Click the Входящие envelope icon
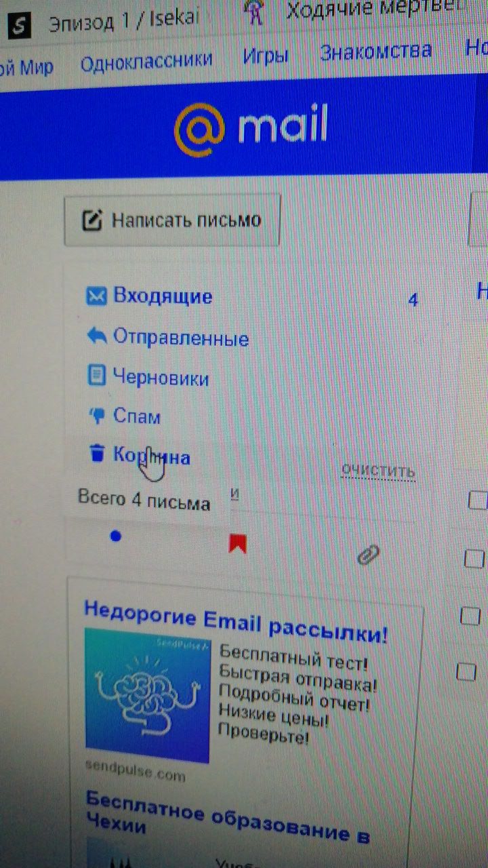The width and height of the screenshot is (488, 868). 96,296
